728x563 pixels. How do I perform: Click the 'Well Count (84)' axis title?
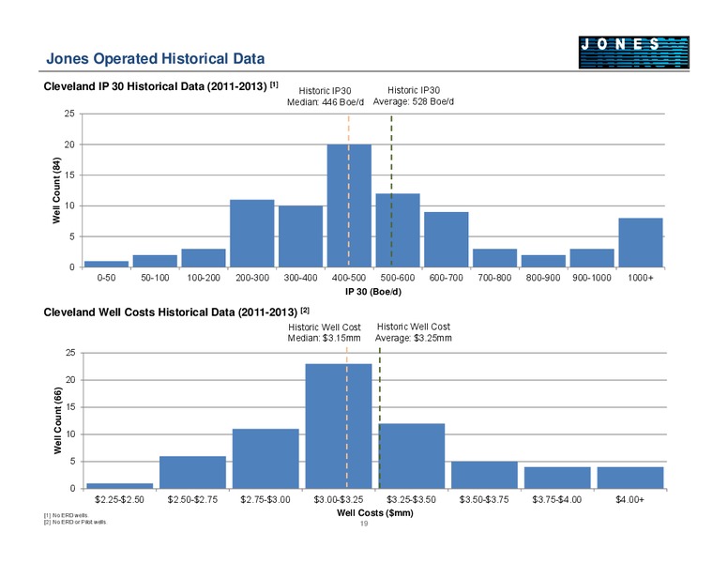[x=56, y=190]
